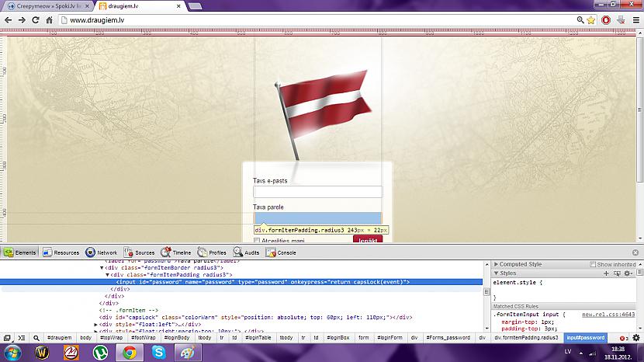Image resolution: width=644 pixels, height=362 pixels.
Task: Toggle the Atcerēties mani checkbox
Action: (257, 241)
